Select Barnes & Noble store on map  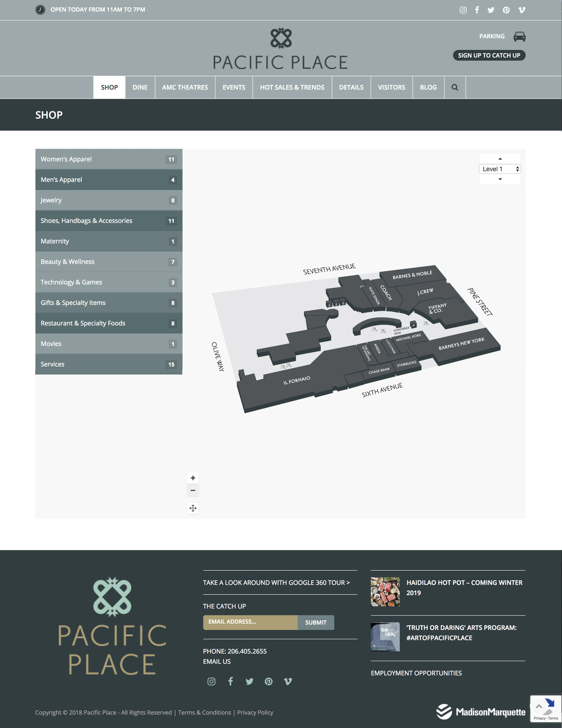click(x=412, y=275)
